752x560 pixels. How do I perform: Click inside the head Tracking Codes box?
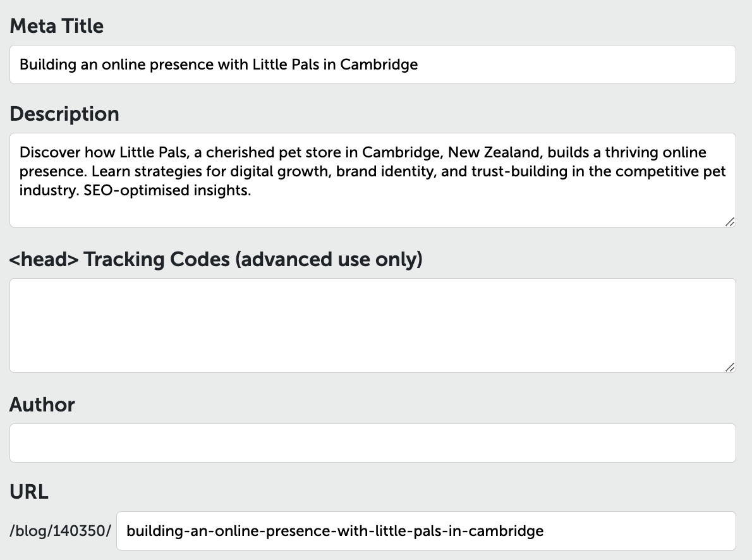click(x=373, y=326)
